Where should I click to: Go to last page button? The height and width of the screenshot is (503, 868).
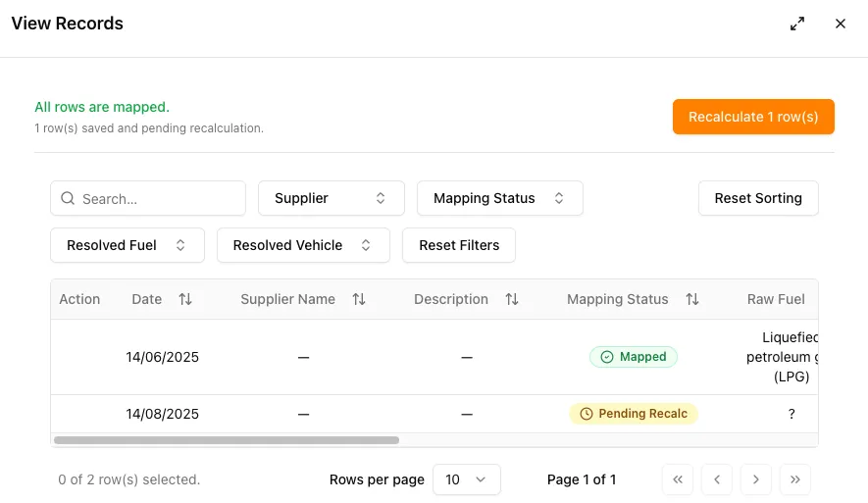(794, 479)
